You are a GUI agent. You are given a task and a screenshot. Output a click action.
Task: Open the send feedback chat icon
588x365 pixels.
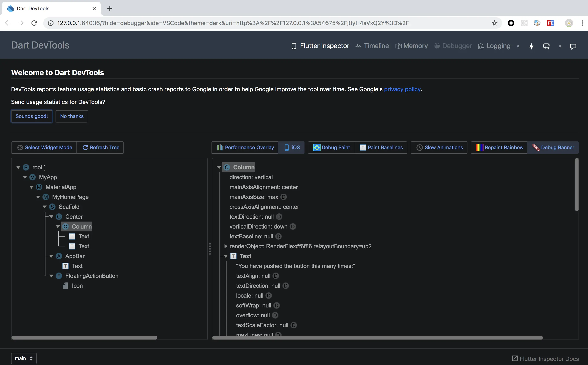(573, 46)
